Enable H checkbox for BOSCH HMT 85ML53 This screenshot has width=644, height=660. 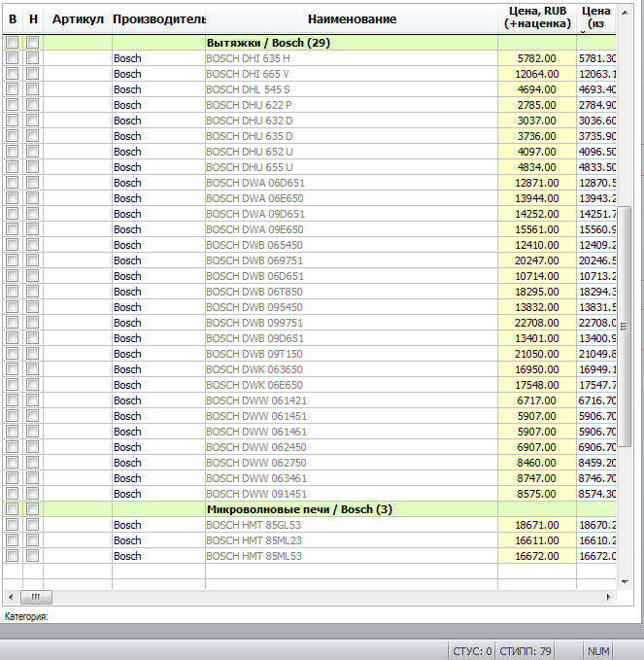click(32, 556)
